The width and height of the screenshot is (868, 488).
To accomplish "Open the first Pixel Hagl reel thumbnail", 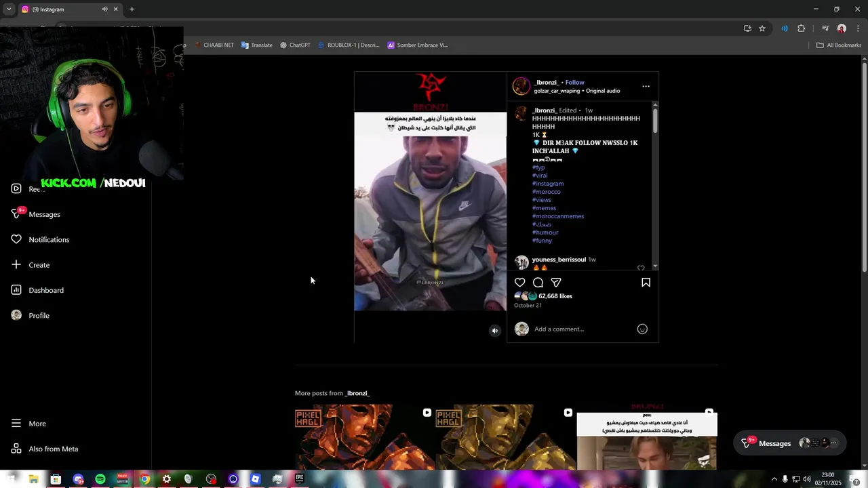I will 365,438.
